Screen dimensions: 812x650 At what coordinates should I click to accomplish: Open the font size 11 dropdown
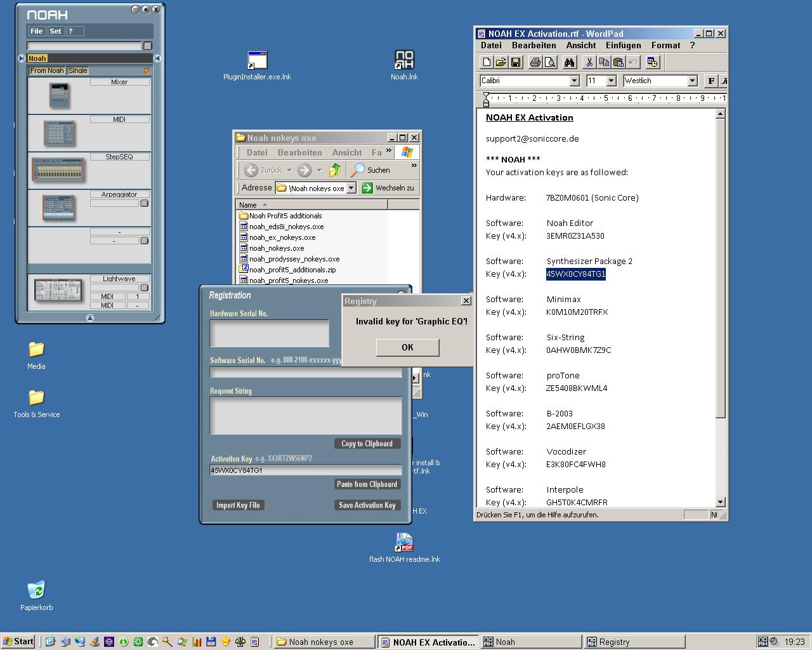click(612, 81)
